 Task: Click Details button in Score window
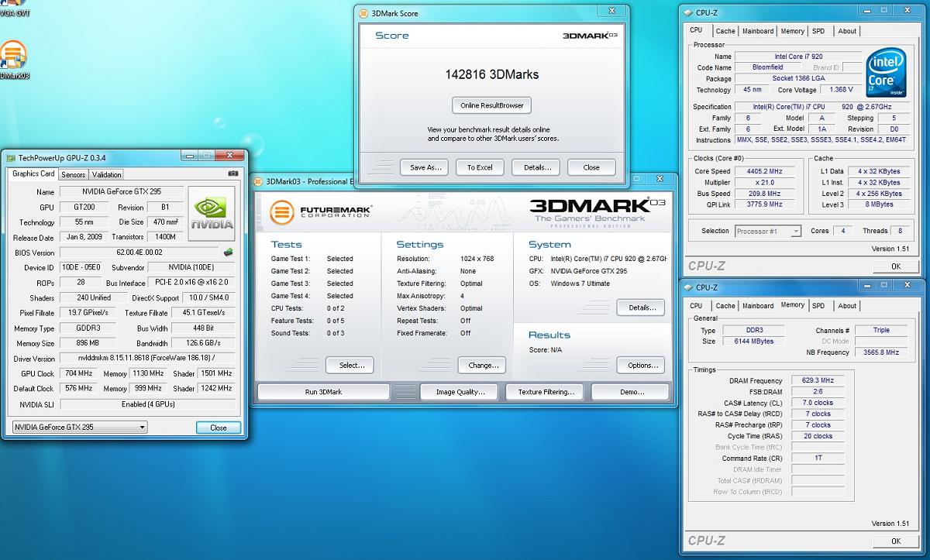(x=537, y=167)
